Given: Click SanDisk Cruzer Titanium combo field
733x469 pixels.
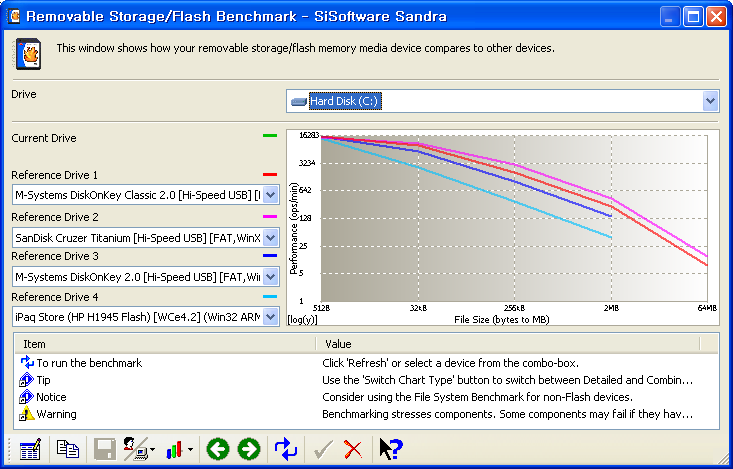Looking at the screenshot, I should pos(146,238).
